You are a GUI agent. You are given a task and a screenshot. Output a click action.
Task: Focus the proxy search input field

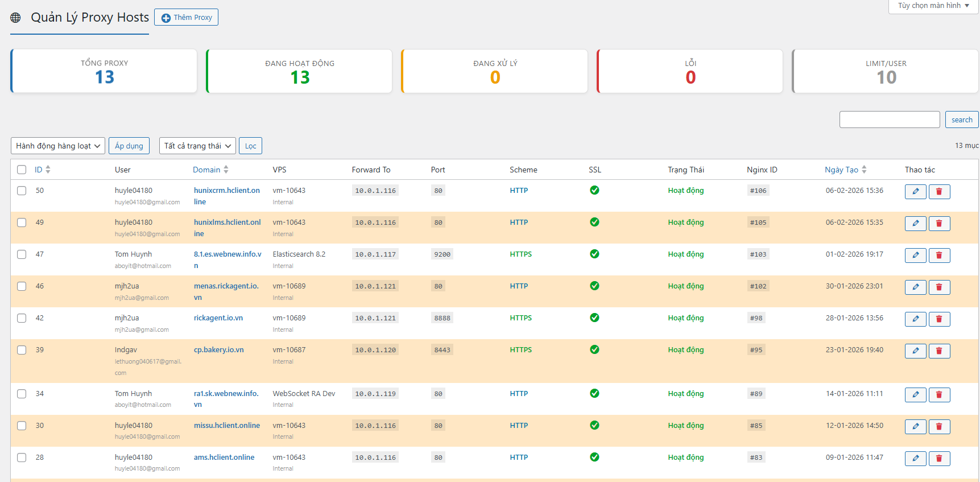(890, 120)
